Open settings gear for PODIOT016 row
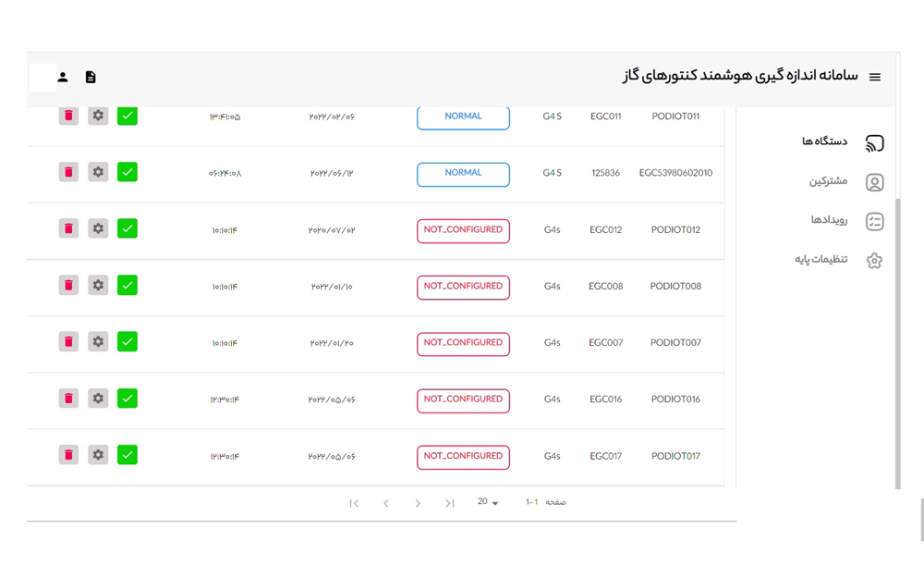 coord(98,398)
